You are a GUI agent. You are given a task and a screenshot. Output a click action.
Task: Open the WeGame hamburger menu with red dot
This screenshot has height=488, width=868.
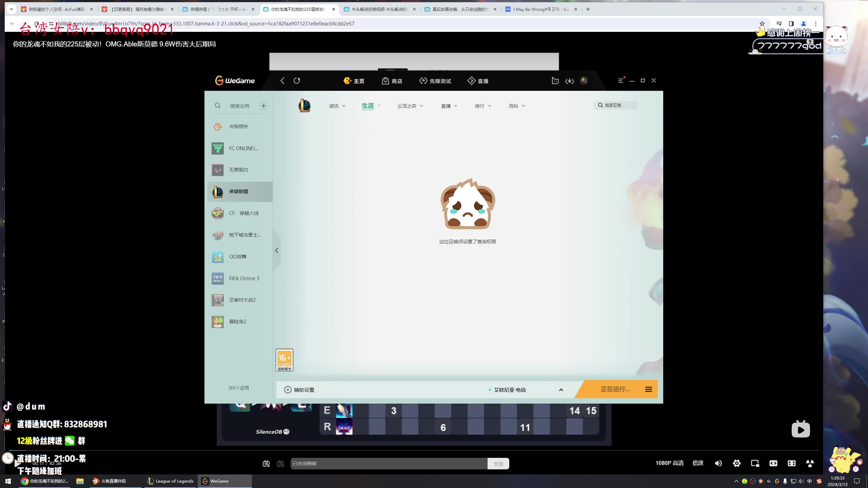[x=621, y=80]
